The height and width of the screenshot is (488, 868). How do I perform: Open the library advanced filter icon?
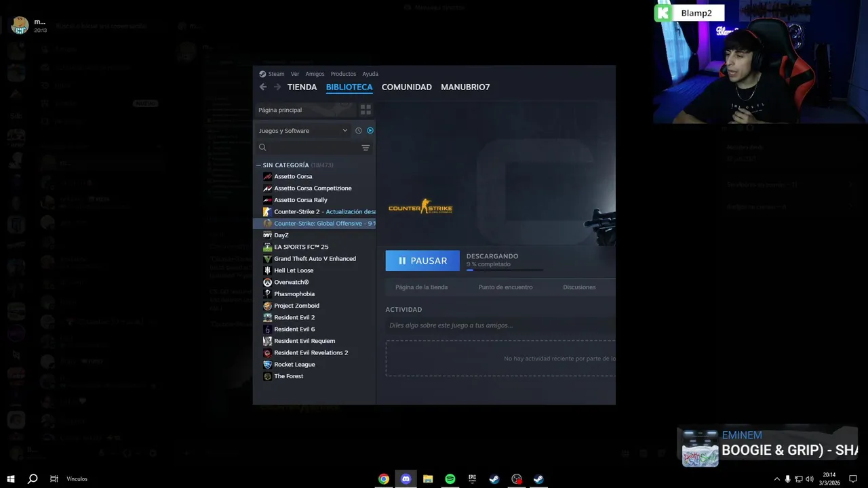[x=366, y=147]
